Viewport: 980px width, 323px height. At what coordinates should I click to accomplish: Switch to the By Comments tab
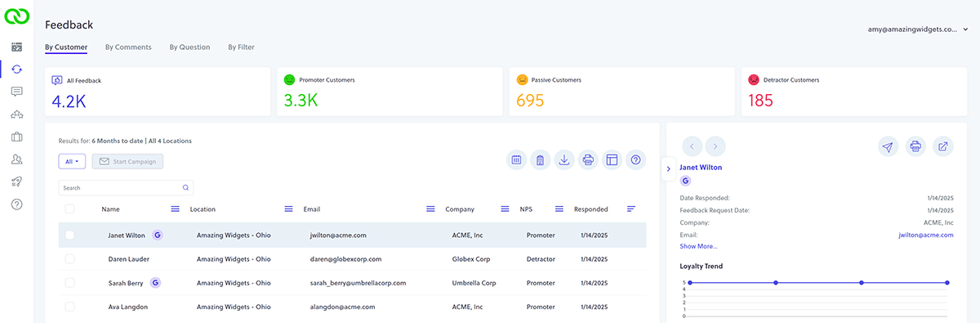(128, 47)
